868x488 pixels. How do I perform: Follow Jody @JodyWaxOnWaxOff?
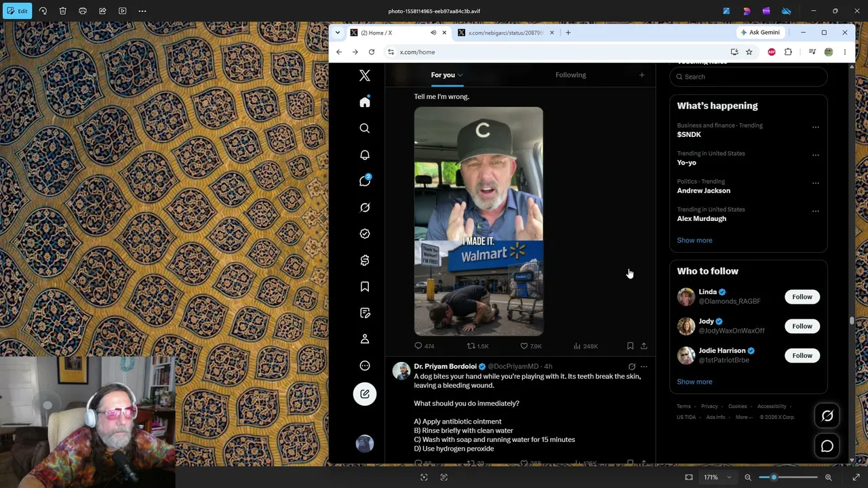[802, 326]
